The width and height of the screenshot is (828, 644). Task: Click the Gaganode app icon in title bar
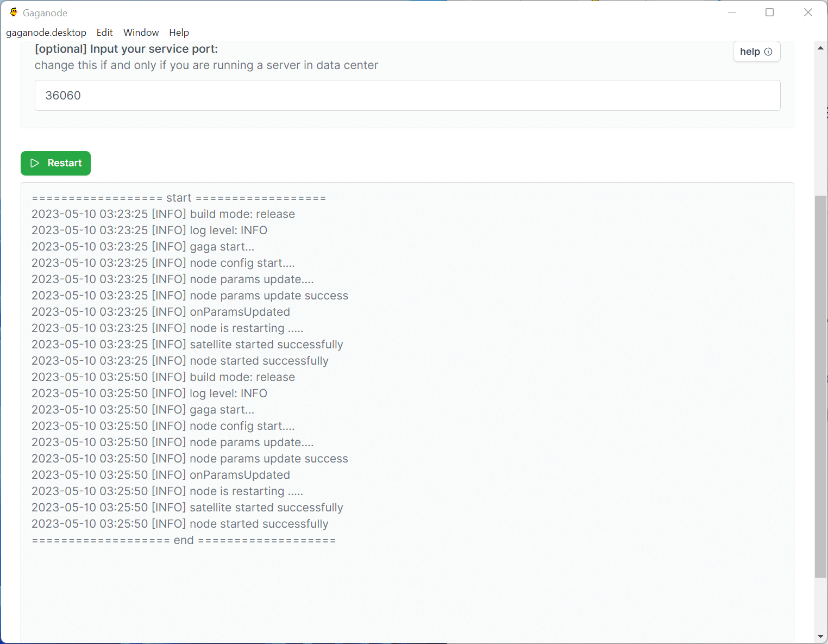tap(14, 12)
